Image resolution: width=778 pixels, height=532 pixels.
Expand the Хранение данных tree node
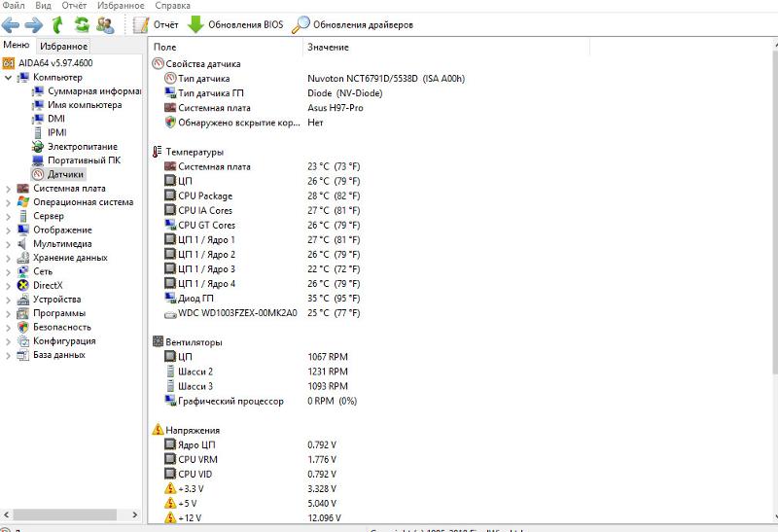(9, 258)
